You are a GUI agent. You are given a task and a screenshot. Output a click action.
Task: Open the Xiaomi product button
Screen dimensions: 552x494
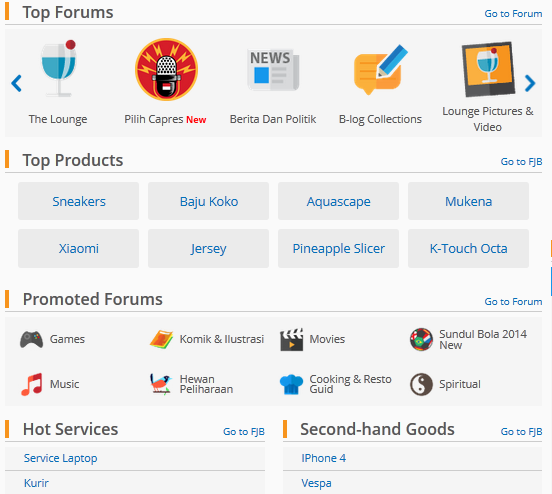(x=79, y=249)
